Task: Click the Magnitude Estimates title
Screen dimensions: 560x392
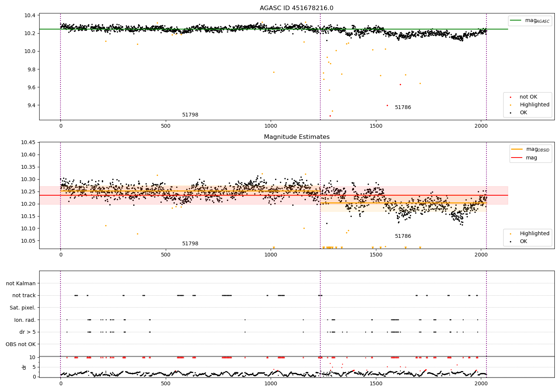Action: (x=296, y=137)
